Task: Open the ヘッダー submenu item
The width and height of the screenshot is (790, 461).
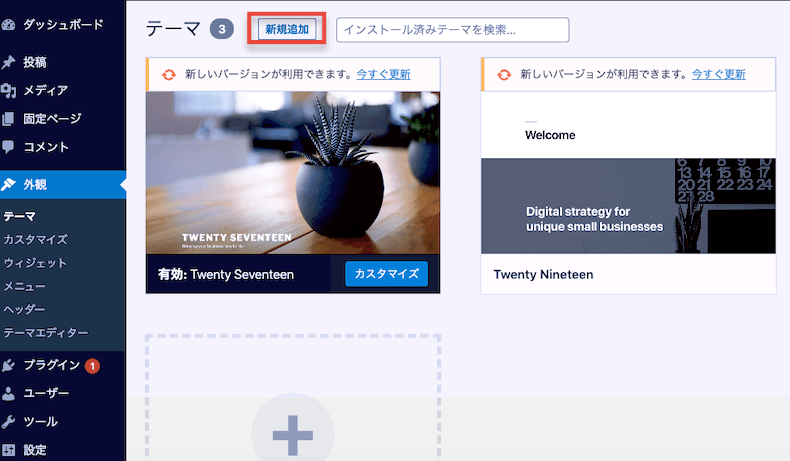Action: [24, 309]
